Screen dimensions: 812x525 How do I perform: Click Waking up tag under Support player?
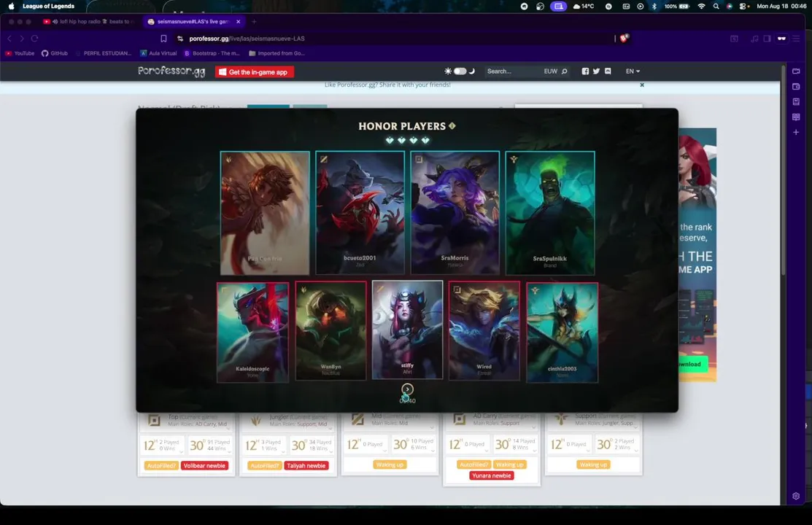point(593,464)
